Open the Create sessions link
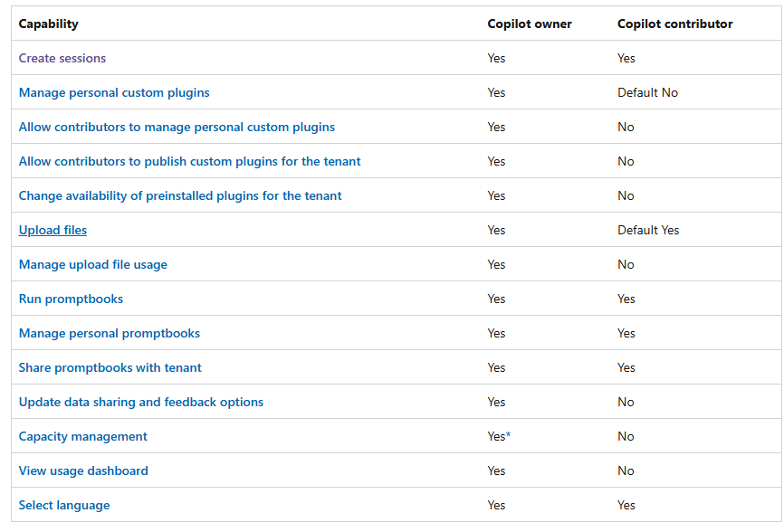This screenshot has height=532, width=784. point(62,58)
